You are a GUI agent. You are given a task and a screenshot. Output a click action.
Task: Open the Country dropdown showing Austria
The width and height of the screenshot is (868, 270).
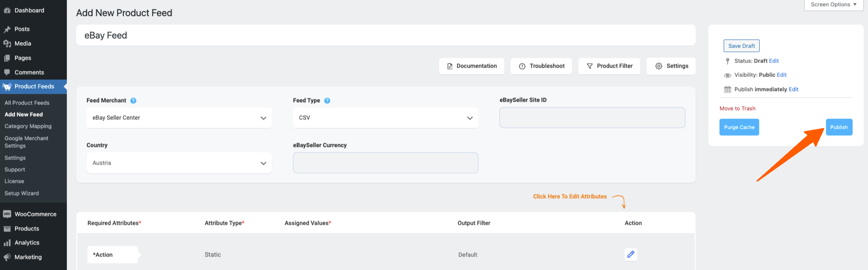click(179, 163)
